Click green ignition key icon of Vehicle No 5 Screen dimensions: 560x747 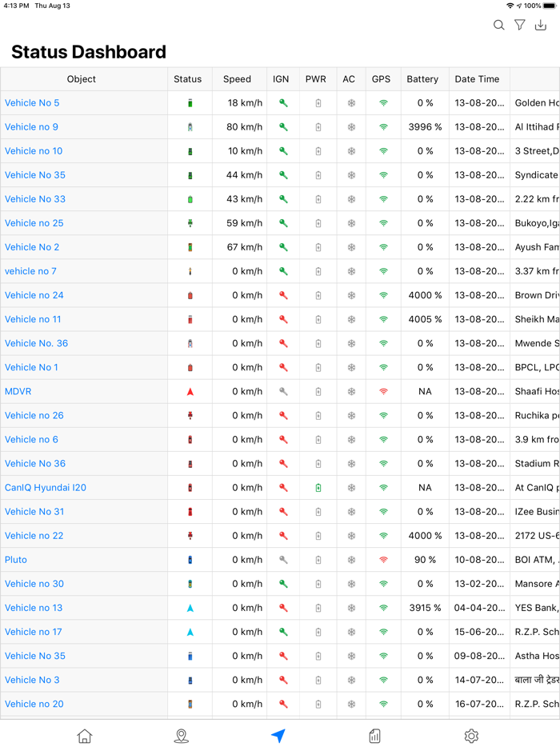pyautogui.click(x=283, y=103)
